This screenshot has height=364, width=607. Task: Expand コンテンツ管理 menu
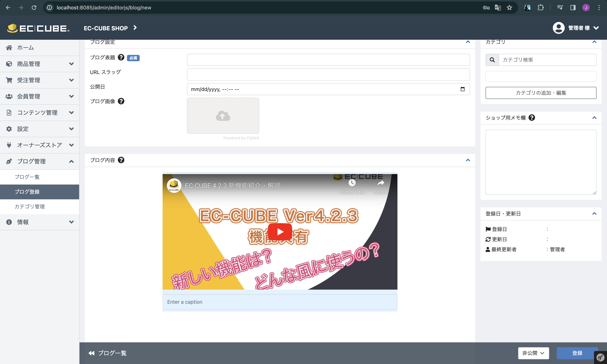pos(40,113)
